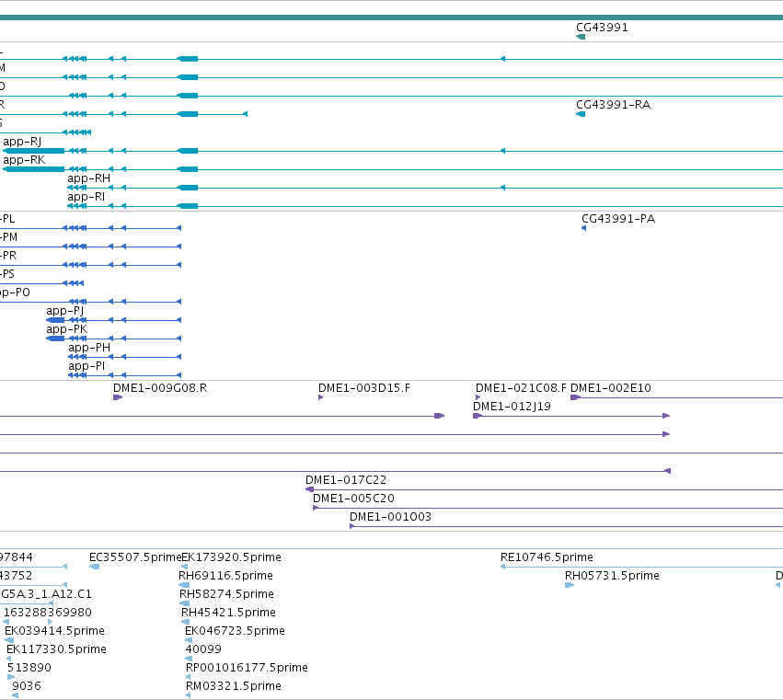
Task: Click the RP001016177.5prime EST label
Action: [247, 668]
